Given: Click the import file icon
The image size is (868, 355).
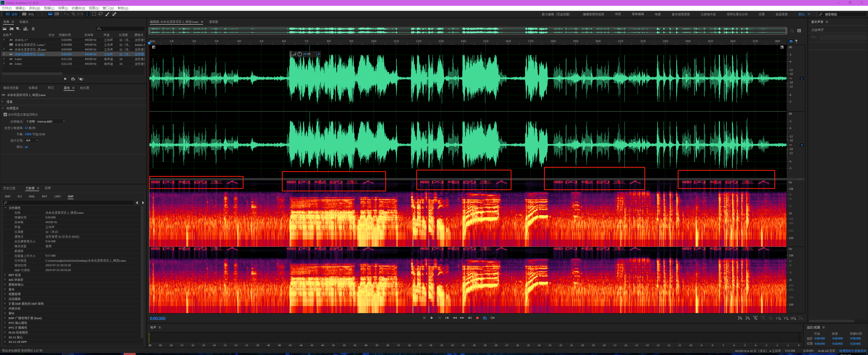Looking at the screenshot, I should pos(11,29).
